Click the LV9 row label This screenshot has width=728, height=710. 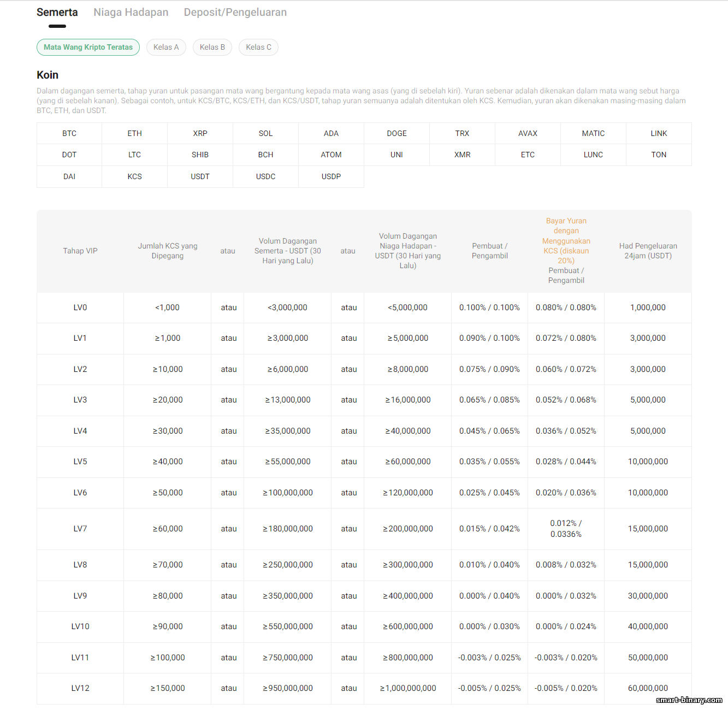(x=80, y=596)
